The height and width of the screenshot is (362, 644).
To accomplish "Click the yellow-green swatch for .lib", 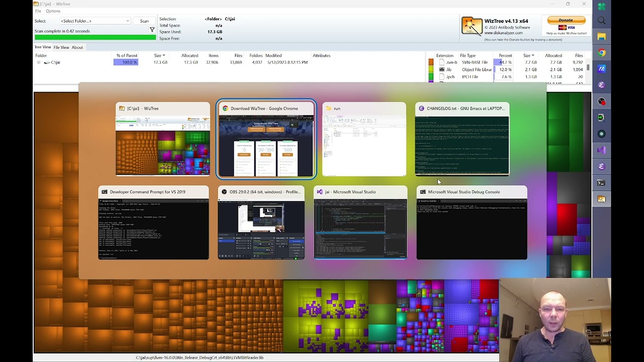I will coord(431,69).
